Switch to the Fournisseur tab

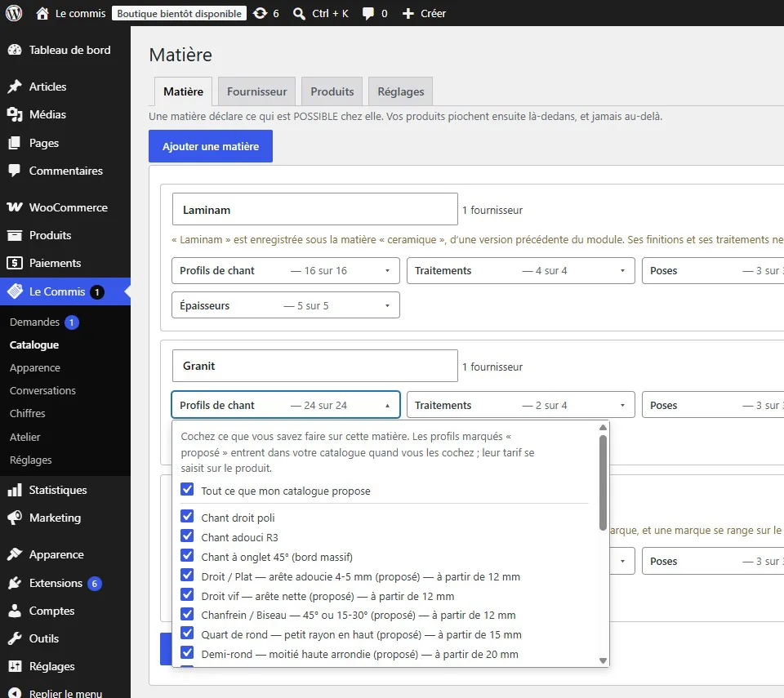(x=257, y=91)
